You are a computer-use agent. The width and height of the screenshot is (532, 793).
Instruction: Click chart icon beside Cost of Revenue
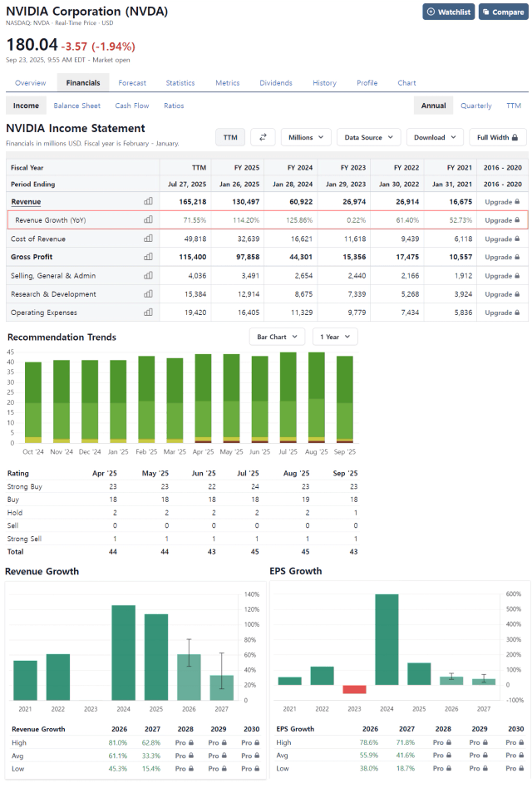[x=148, y=239]
